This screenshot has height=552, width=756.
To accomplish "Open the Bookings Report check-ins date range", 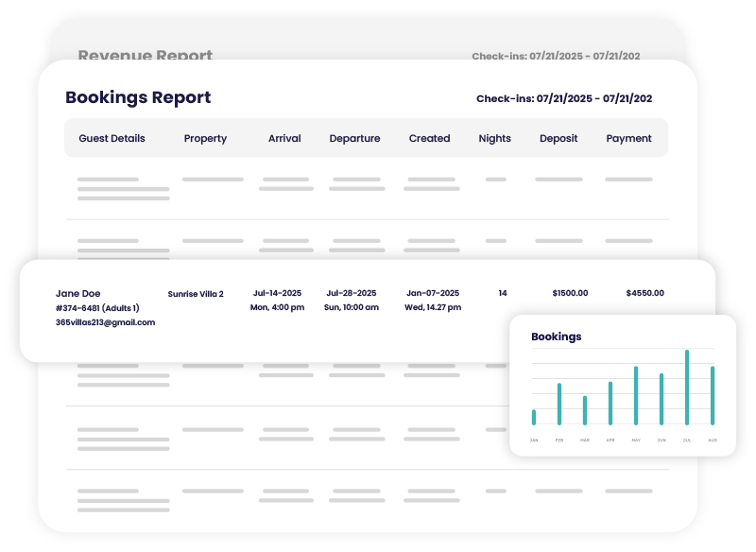I will (563, 98).
